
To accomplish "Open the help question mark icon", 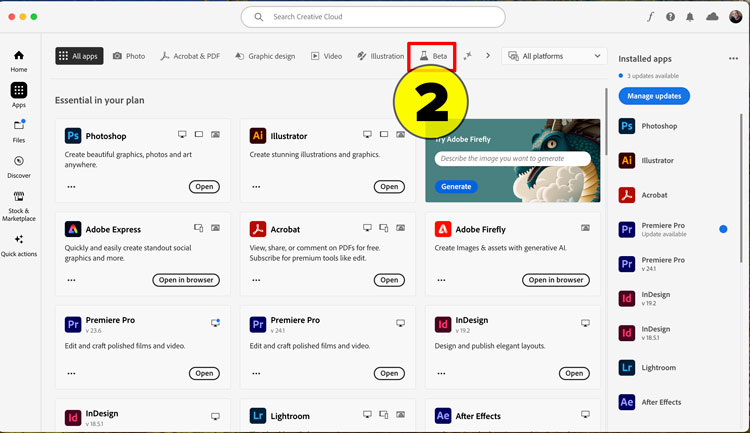I will (x=671, y=17).
